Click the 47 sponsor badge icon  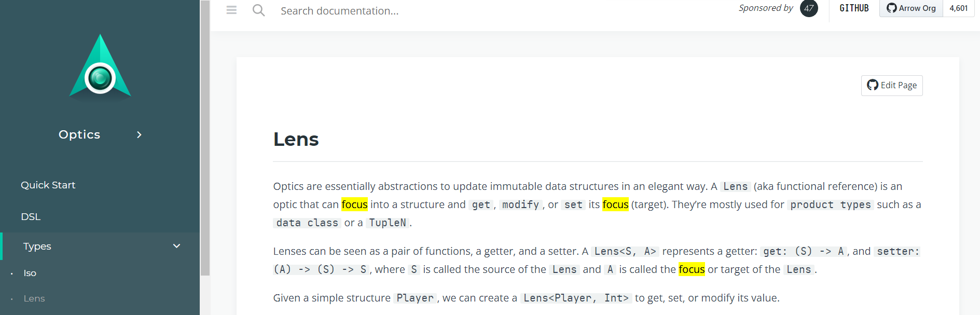tap(809, 8)
